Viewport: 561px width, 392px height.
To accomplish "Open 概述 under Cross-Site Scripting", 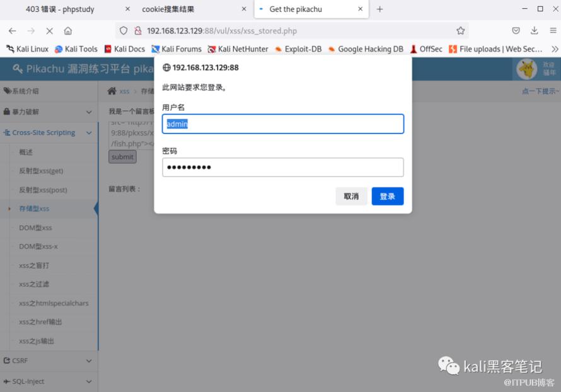I will point(26,152).
